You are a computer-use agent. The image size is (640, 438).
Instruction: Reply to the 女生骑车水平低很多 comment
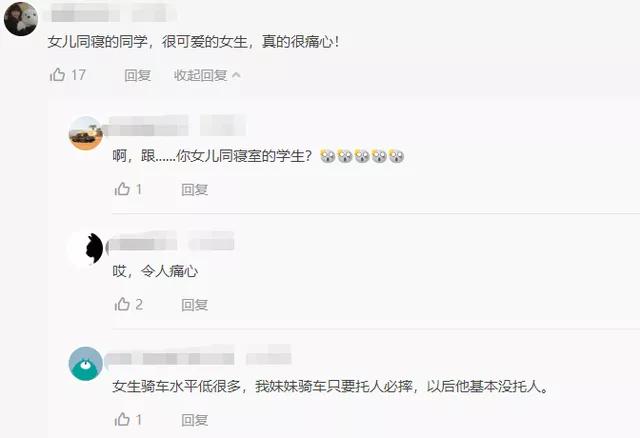coord(195,420)
